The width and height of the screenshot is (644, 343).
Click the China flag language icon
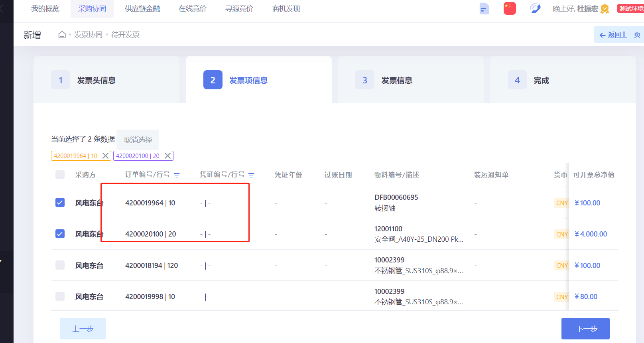pyautogui.click(x=509, y=8)
